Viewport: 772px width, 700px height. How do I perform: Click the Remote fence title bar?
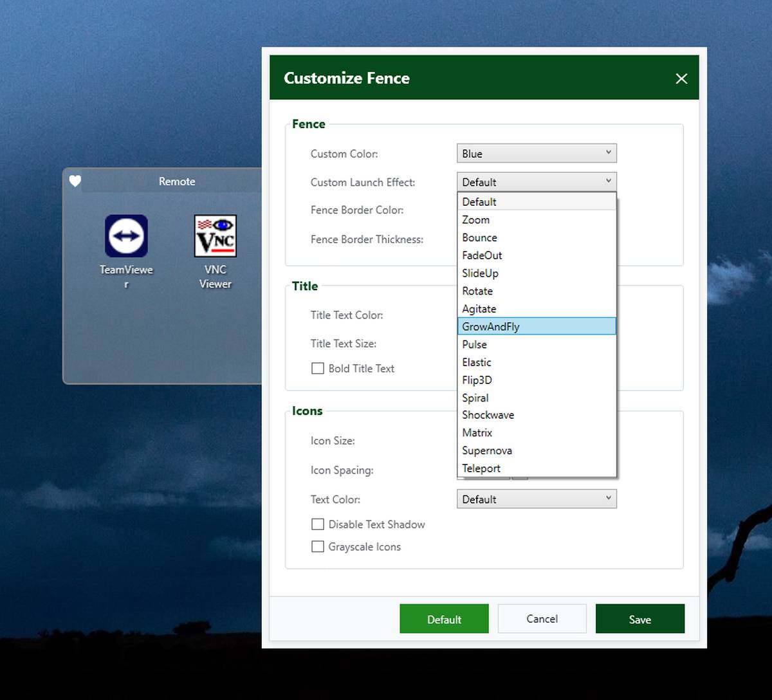177,181
